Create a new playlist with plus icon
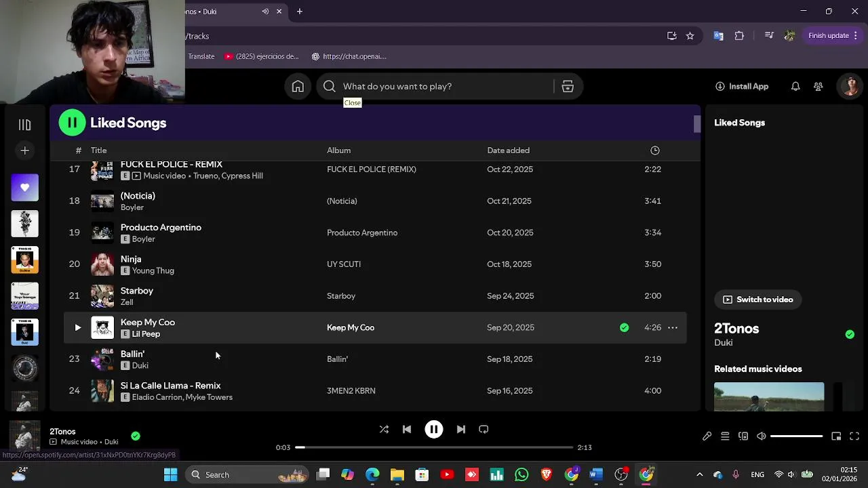This screenshot has width=868, height=488. pyautogui.click(x=24, y=150)
